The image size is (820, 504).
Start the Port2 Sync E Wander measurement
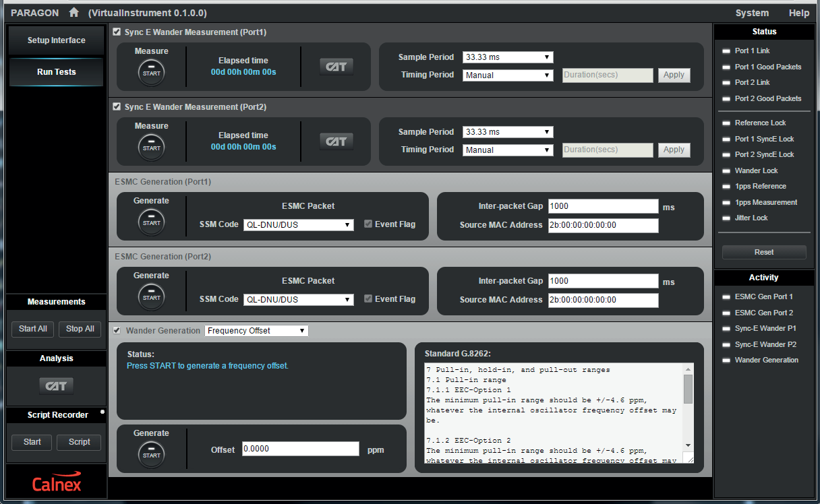coord(151,148)
